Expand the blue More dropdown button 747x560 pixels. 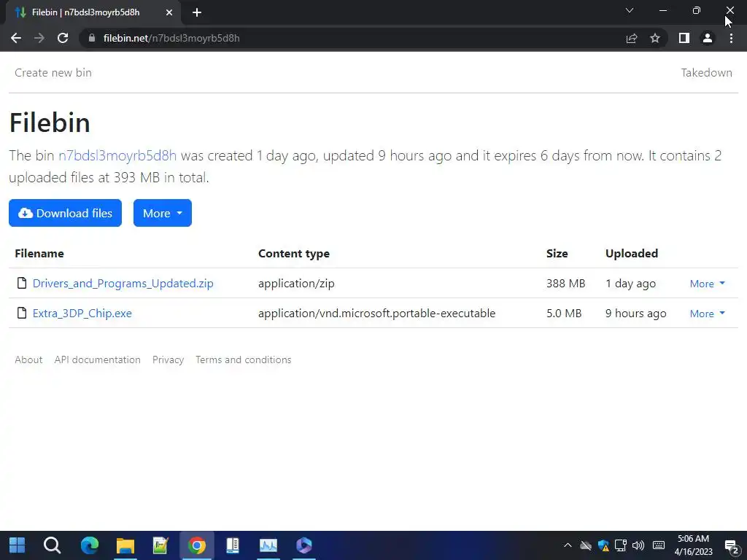163,213
